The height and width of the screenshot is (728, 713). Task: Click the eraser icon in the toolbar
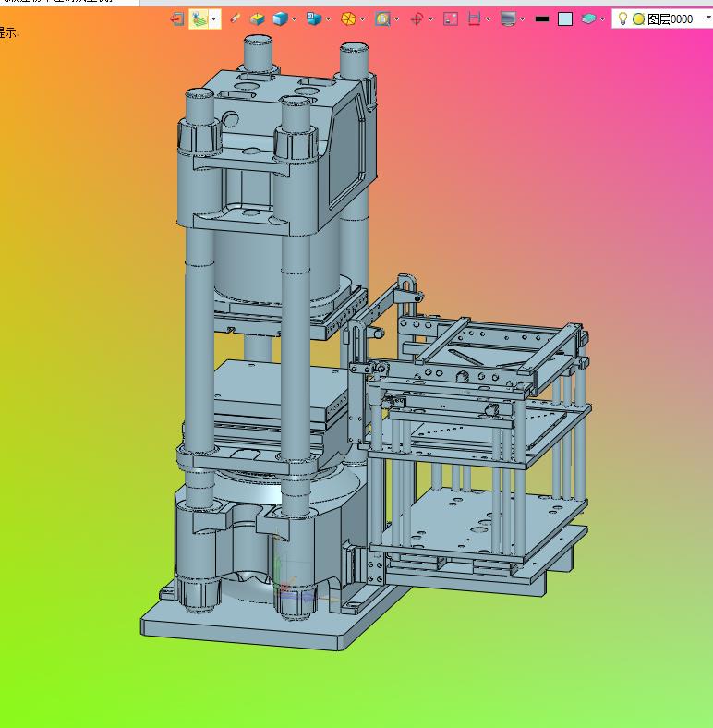(235, 19)
